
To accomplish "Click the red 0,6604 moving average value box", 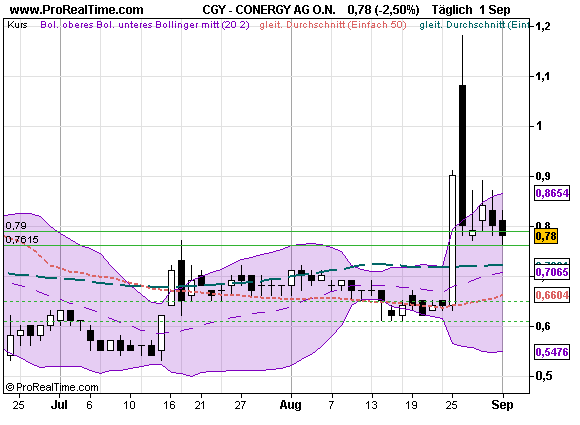I will [552, 295].
